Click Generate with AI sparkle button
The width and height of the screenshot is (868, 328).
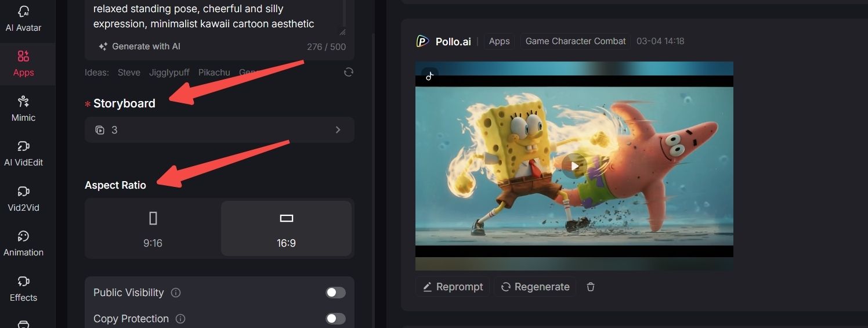[139, 46]
